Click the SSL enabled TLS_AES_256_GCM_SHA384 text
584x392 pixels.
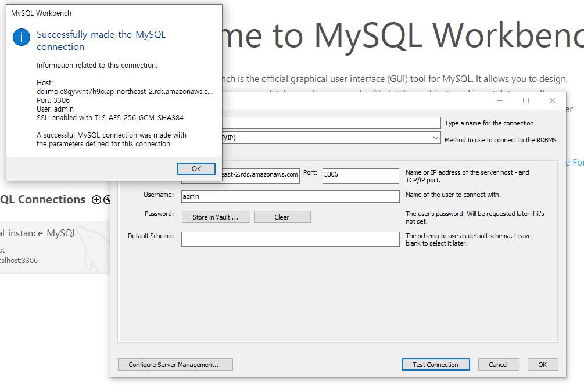110,118
